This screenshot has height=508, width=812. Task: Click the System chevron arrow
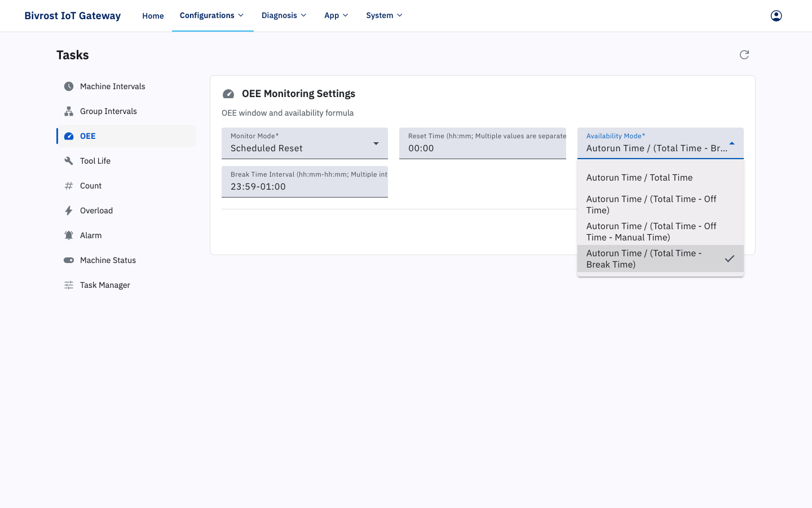[x=400, y=15]
